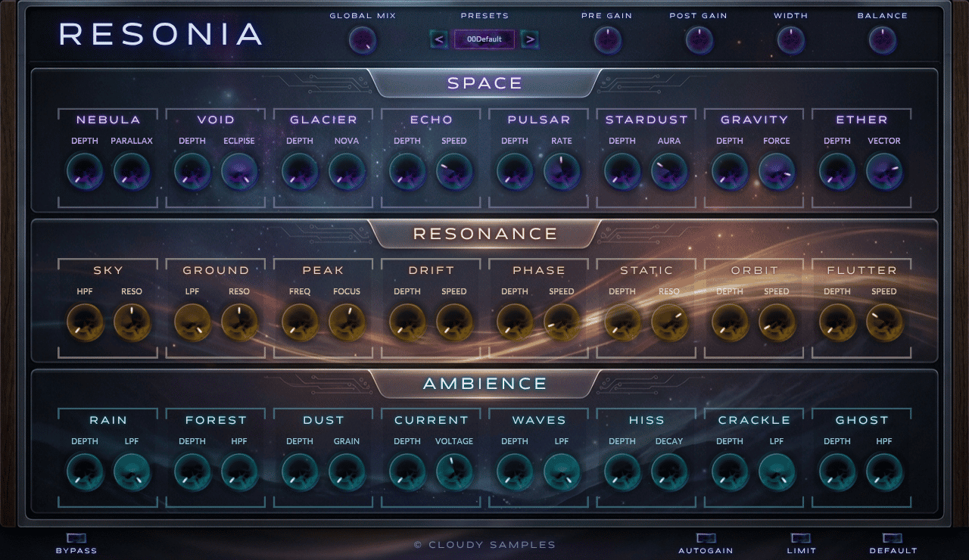Screen dimensions: 969x560
Task: Click the Phase Speed knob
Action: pos(562,322)
